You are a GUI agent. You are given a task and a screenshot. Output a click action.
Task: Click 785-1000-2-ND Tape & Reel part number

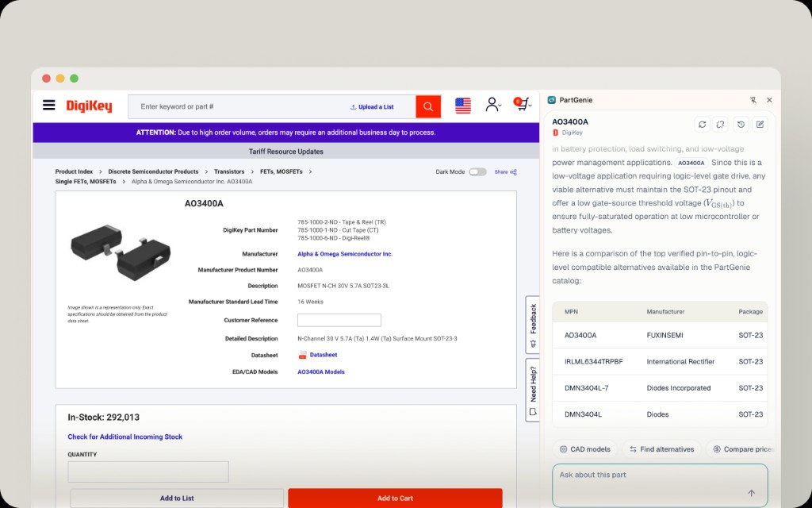click(341, 222)
